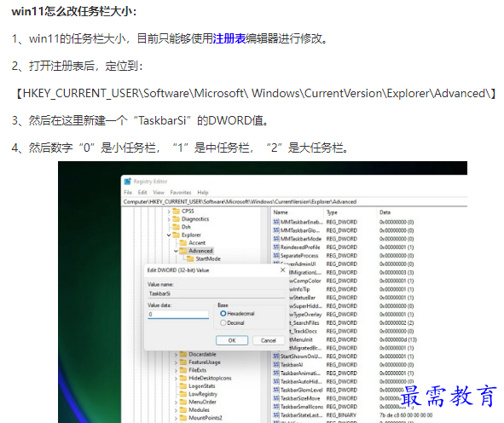The width and height of the screenshot is (504, 423).
Task: Click the Diagnostics folder icon
Action: click(x=177, y=219)
